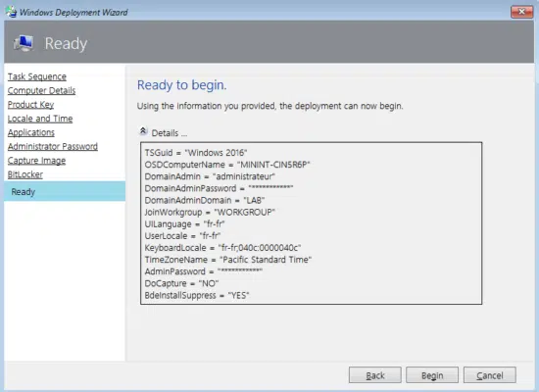Click the "Details ..." label text

(x=170, y=133)
